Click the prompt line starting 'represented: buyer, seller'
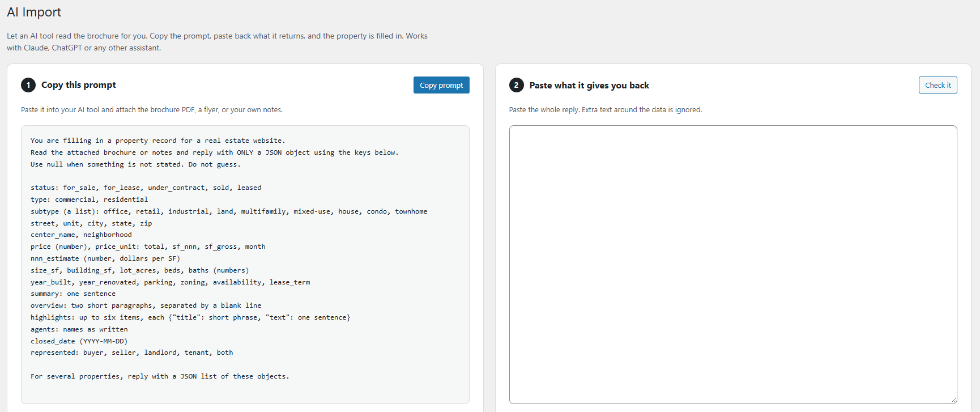 132,352
